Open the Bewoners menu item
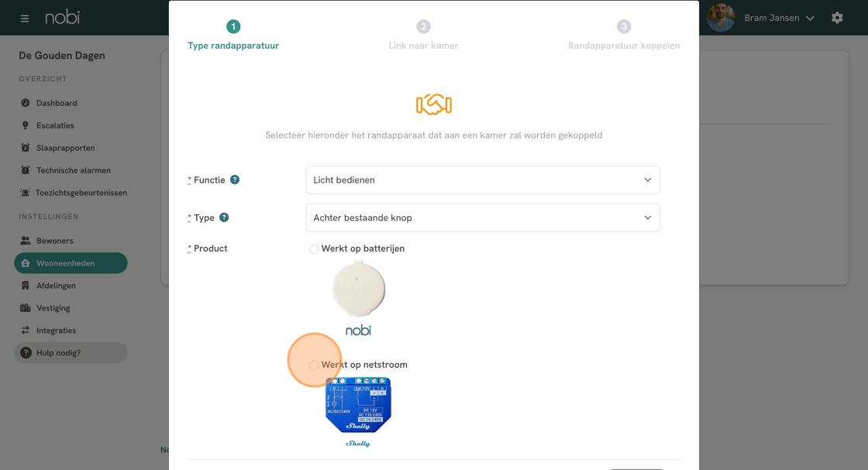Viewport: 868px width, 470px height. pyautogui.click(x=54, y=241)
